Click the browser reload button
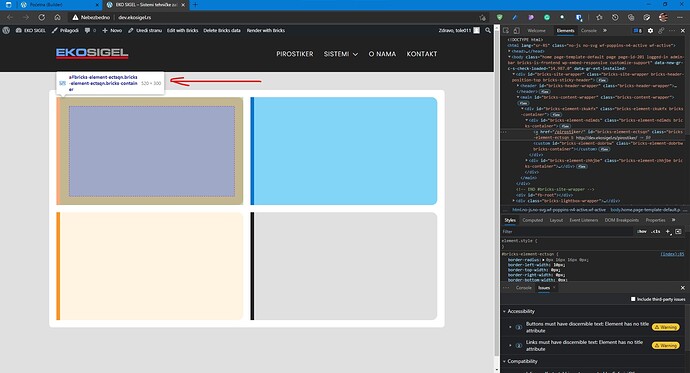Viewport: 690px width, 373px height. point(41,17)
